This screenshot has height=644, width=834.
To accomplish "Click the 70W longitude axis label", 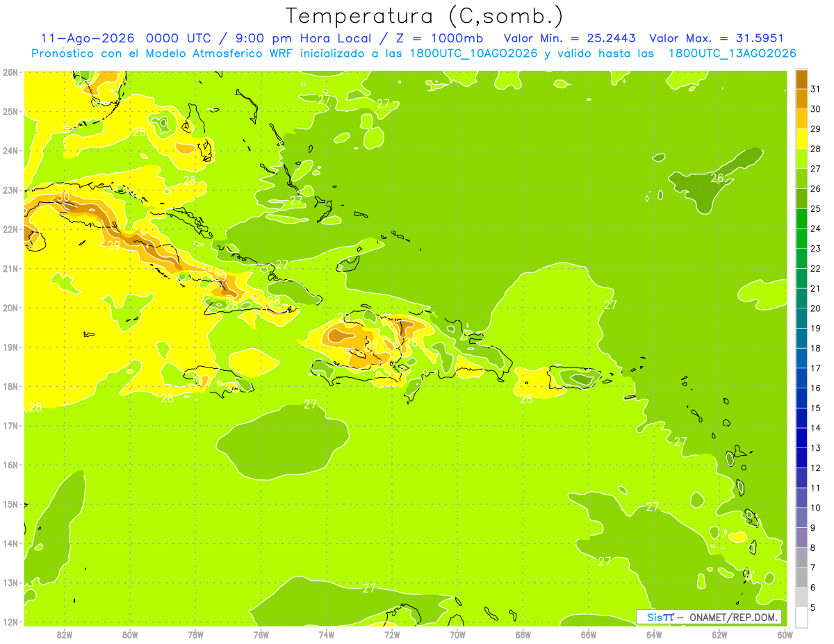I will point(457,634).
